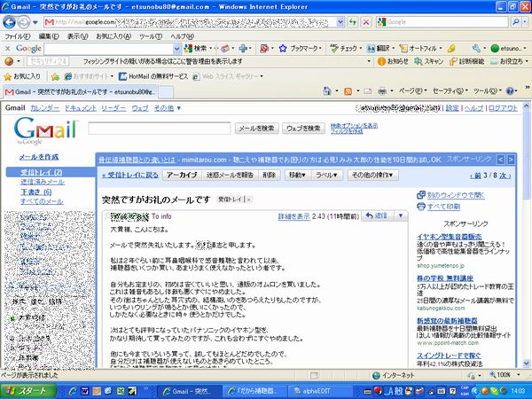Click the Google toolbar 検索 button
Screen dimensions: 532x399
196,49
